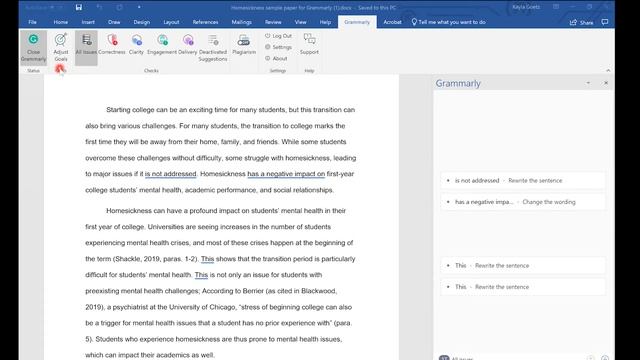The image size is (640, 360).
Task: Show Engagement suggestions
Action: pos(162,44)
